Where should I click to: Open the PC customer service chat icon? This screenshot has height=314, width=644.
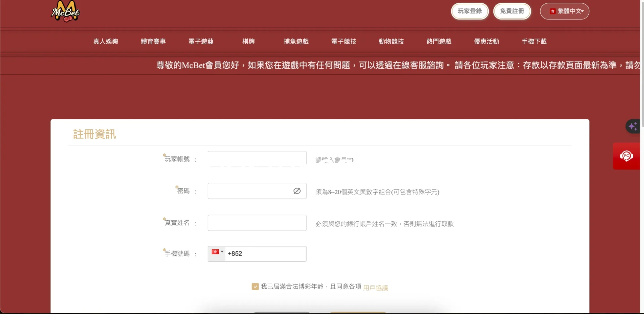tap(626, 156)
